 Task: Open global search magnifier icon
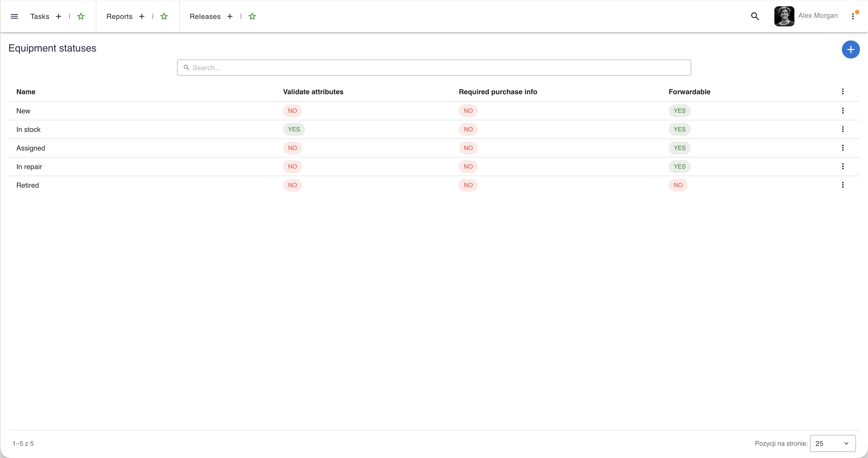[x=755, y=16]
